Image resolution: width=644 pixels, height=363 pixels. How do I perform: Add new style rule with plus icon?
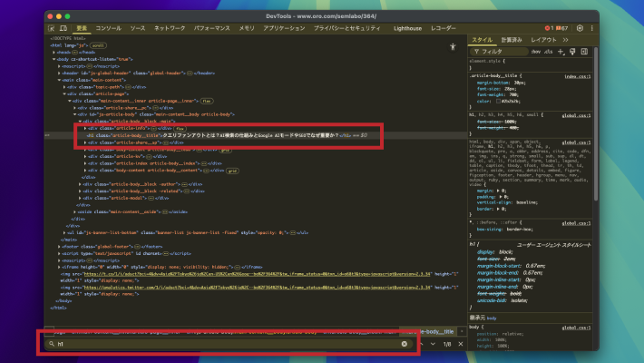tap(561, 52)
